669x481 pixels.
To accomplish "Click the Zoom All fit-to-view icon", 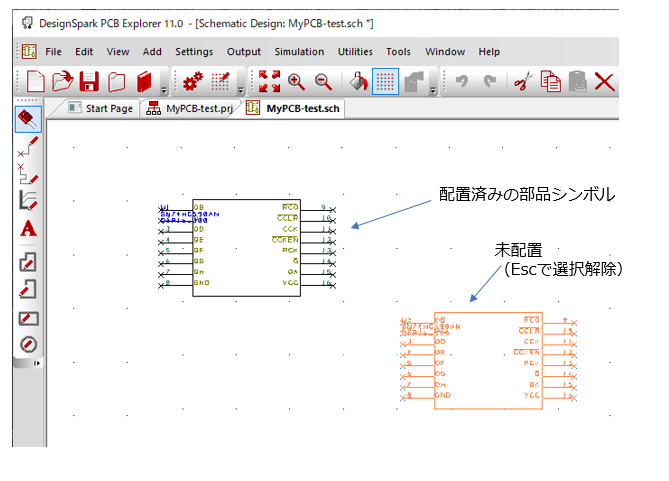I will pos(269,82).
